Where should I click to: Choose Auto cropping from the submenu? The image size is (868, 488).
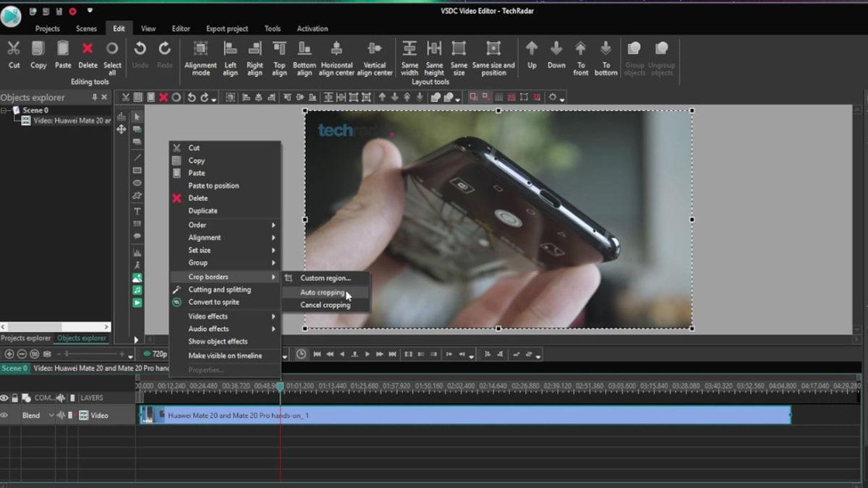pyautogui.click(x=322, y=292)
